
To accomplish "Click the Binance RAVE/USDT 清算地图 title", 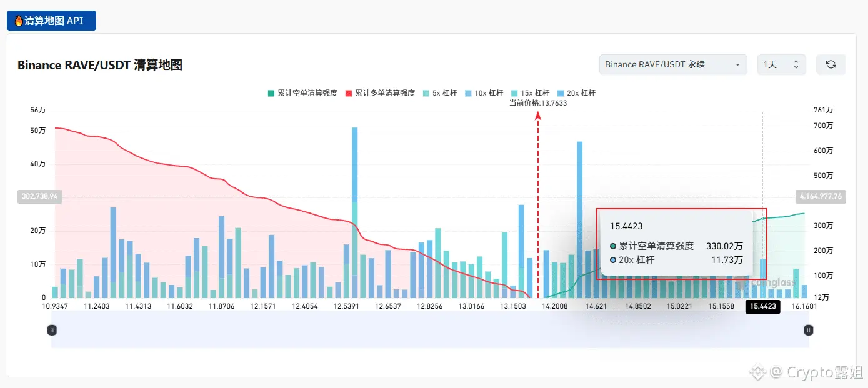I will (x=100, y=65).
